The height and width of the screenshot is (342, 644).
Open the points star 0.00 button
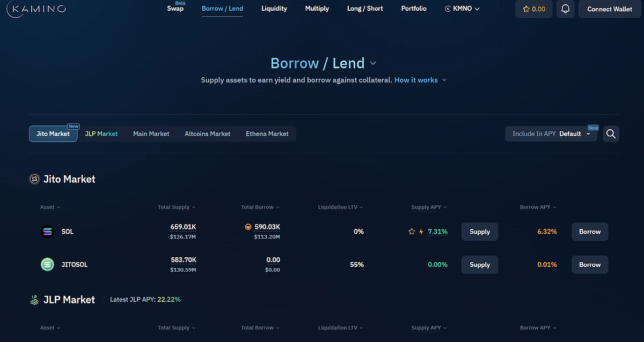533,9
